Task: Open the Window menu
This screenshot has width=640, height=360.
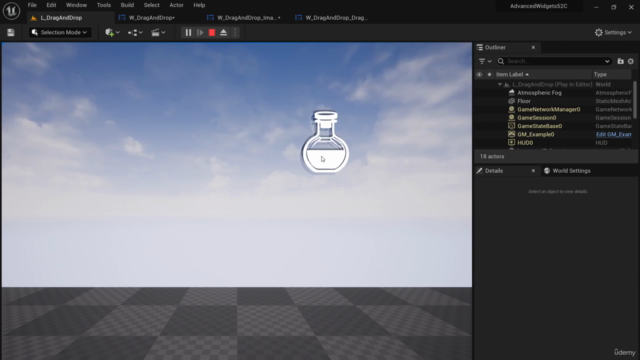Action: click(76, 5)
